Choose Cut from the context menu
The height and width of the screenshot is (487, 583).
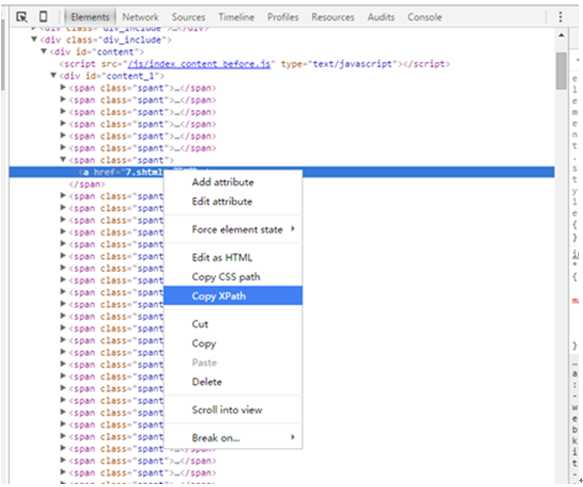233,324
